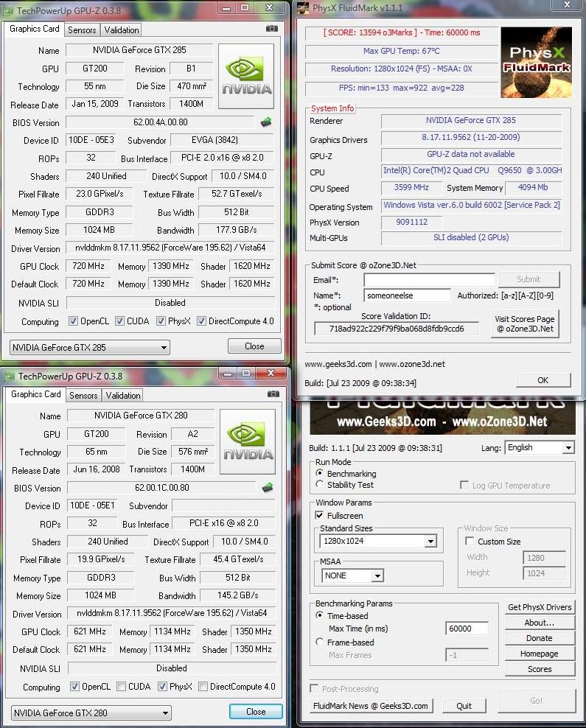The width and height of the screenshot is (586, 728).
Task: Click BIOS save chip icon for 62.00.1C.00.80
Action: tap(268, 488)
